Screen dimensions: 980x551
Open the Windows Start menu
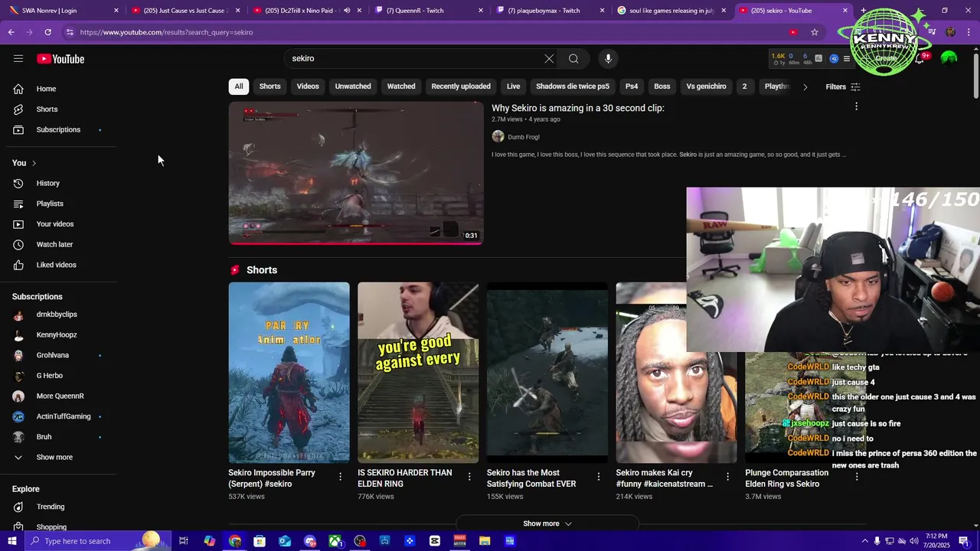pos(11,541)
